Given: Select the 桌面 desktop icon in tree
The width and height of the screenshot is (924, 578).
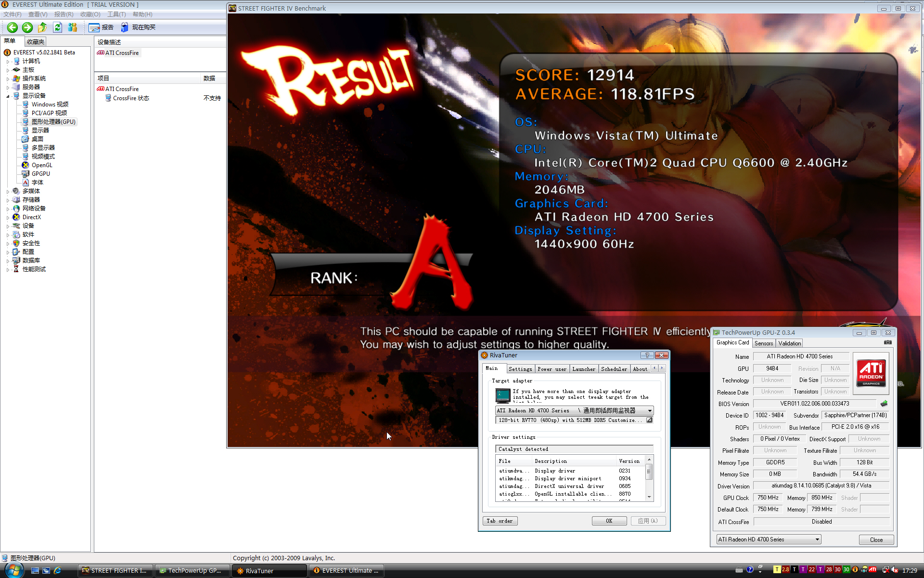Looking at the screenshot, I should pyautogui.click(x=26, y=139).
